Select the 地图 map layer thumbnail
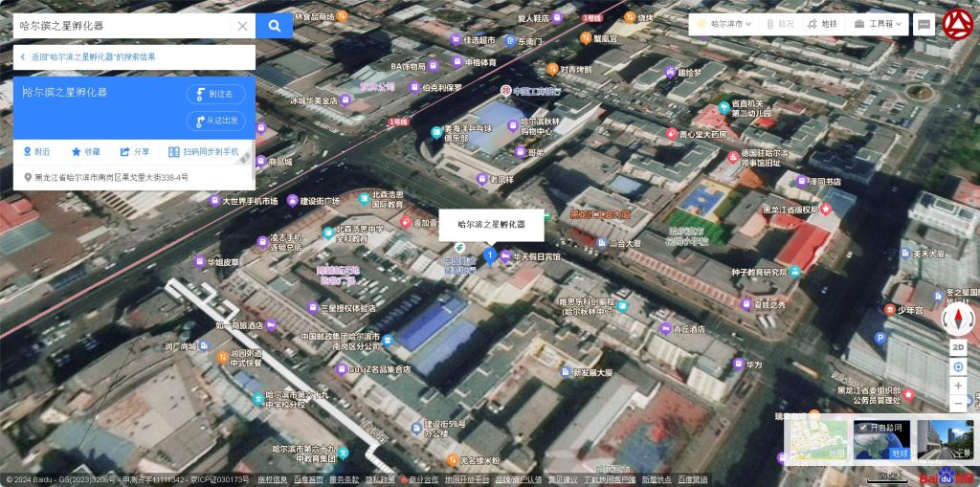 [x=819, y=440]
